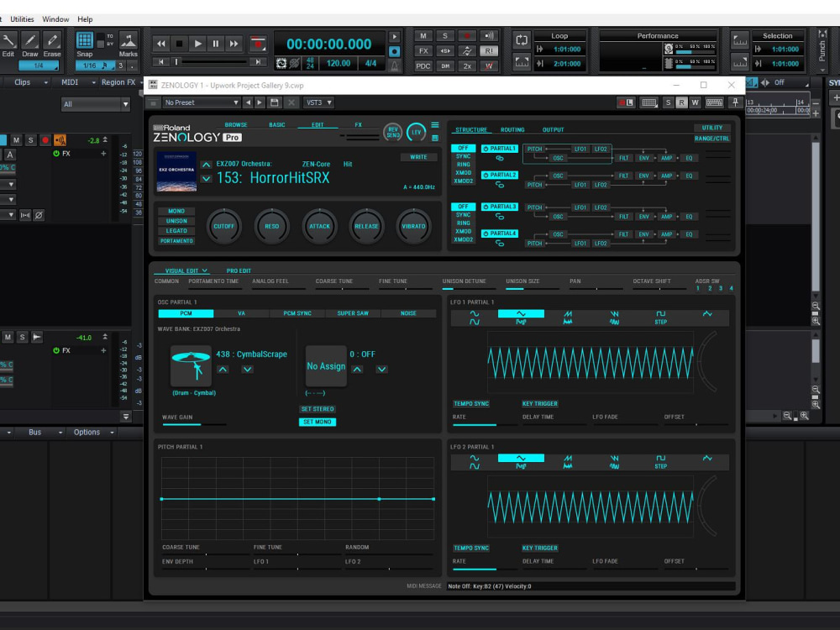This screenshot has width=840, height=630.
Task: Enable automation Write W in plugin header
Action: click(695, 102)
